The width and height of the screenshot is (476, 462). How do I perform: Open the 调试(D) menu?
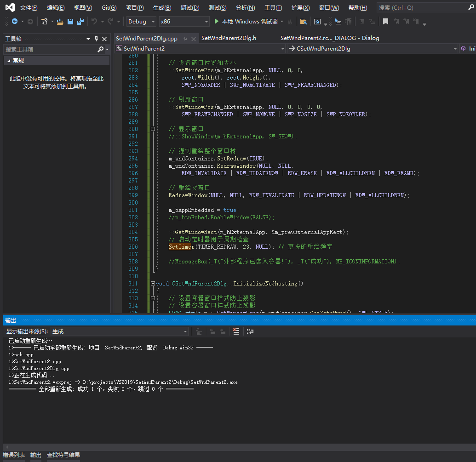click(x=190, y=7)
